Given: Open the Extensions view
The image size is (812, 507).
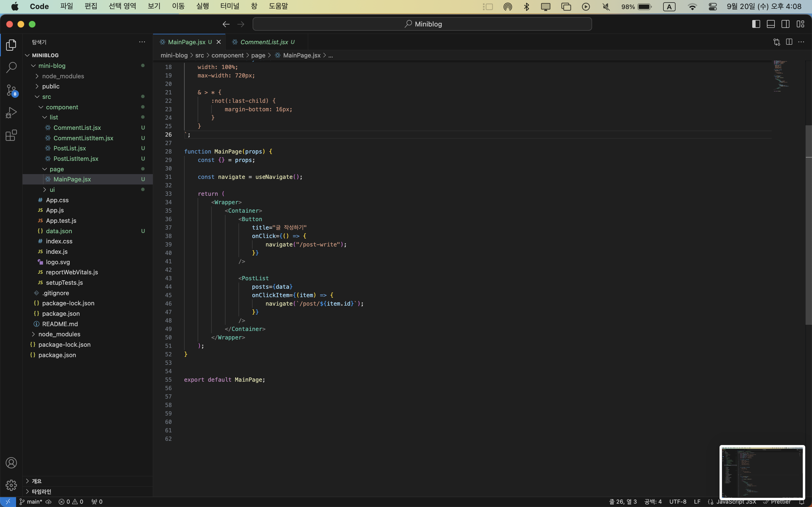Looking at the screenshot, I should click(11, 135).
